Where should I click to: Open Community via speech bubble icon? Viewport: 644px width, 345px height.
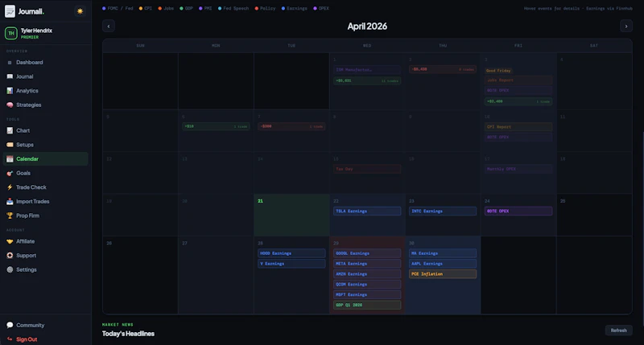point(10,326)
